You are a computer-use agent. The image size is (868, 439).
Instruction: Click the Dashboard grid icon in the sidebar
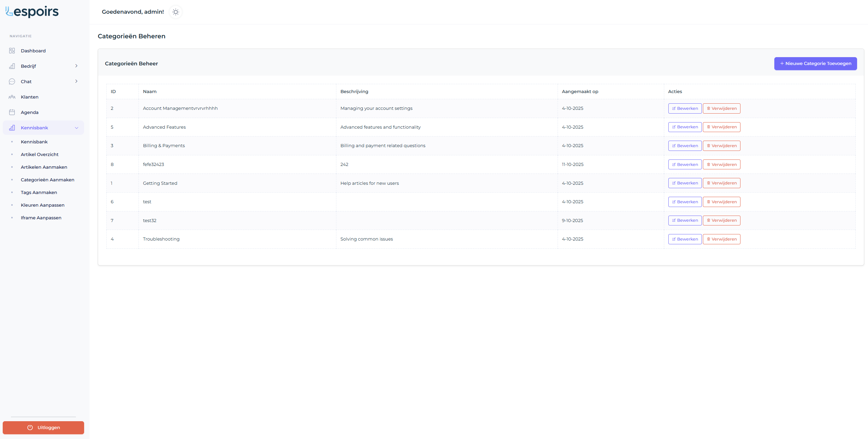point(12,51)
